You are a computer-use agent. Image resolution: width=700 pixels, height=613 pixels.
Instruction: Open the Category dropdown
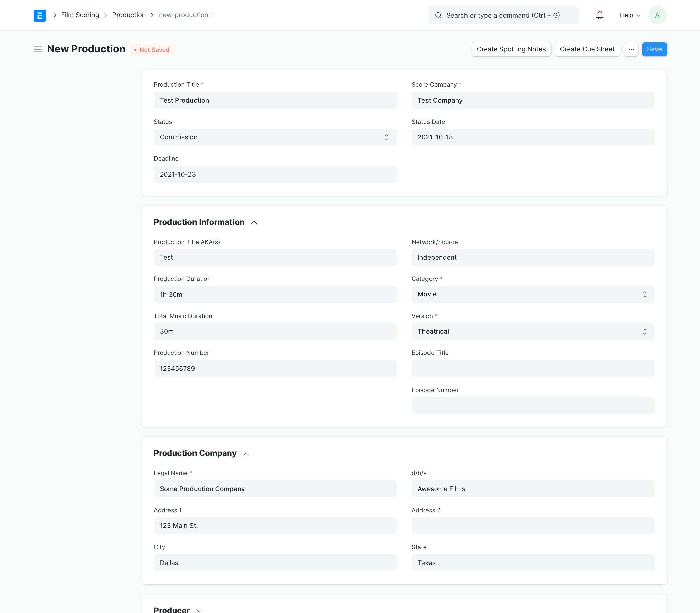tap(533, 294)
